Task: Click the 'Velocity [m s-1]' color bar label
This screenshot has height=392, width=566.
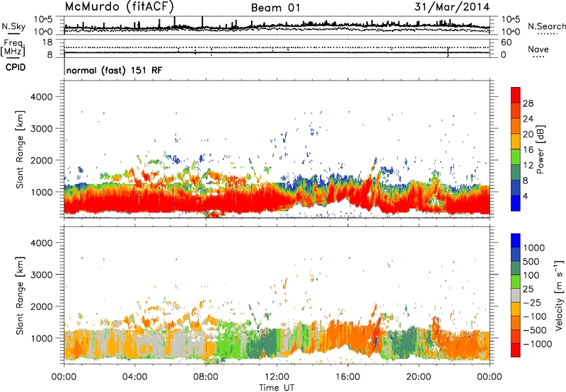Action: coord(560,295)
